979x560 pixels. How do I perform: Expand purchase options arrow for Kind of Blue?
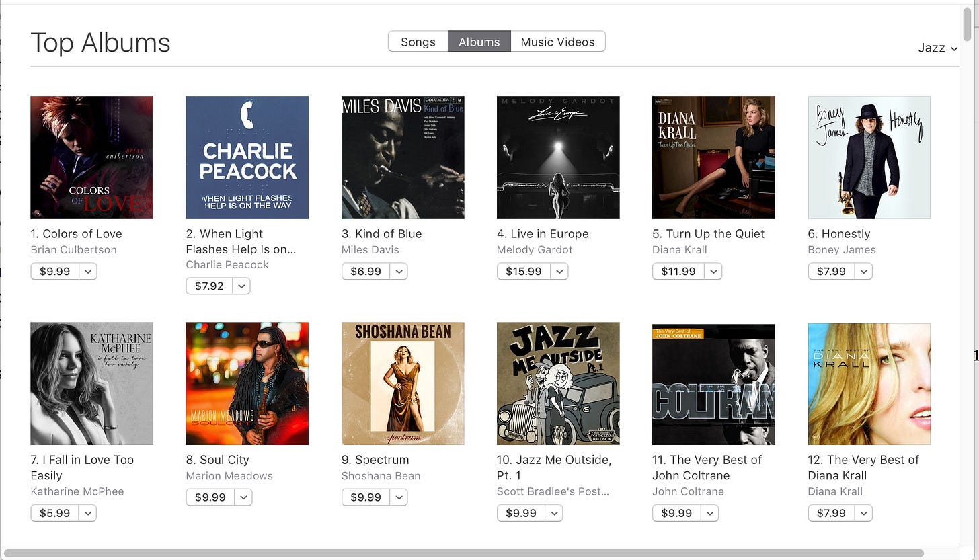tap(399, 271)
